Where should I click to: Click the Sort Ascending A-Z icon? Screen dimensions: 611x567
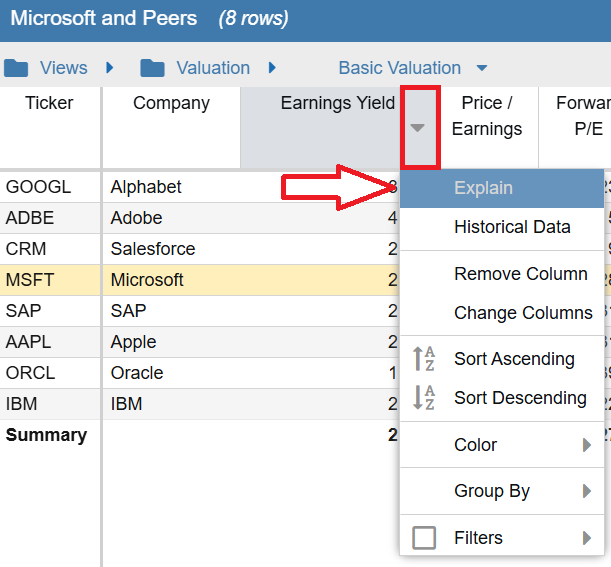[424, 359]
